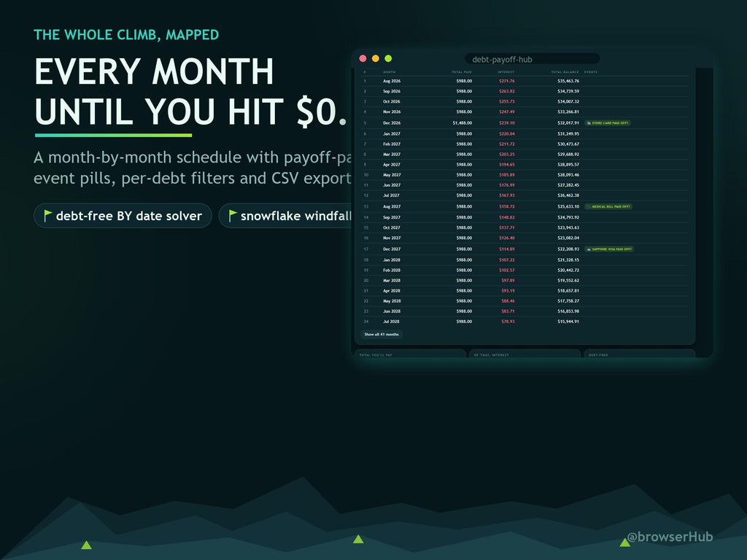
Task: Select the "Oct 2026" month cell
Action: 392,101
